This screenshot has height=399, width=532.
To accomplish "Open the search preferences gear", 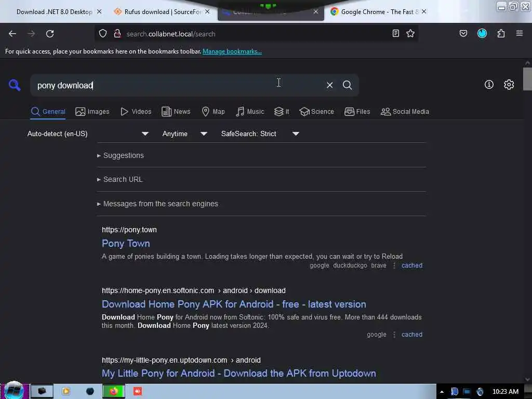I will (x=509, y=85).
